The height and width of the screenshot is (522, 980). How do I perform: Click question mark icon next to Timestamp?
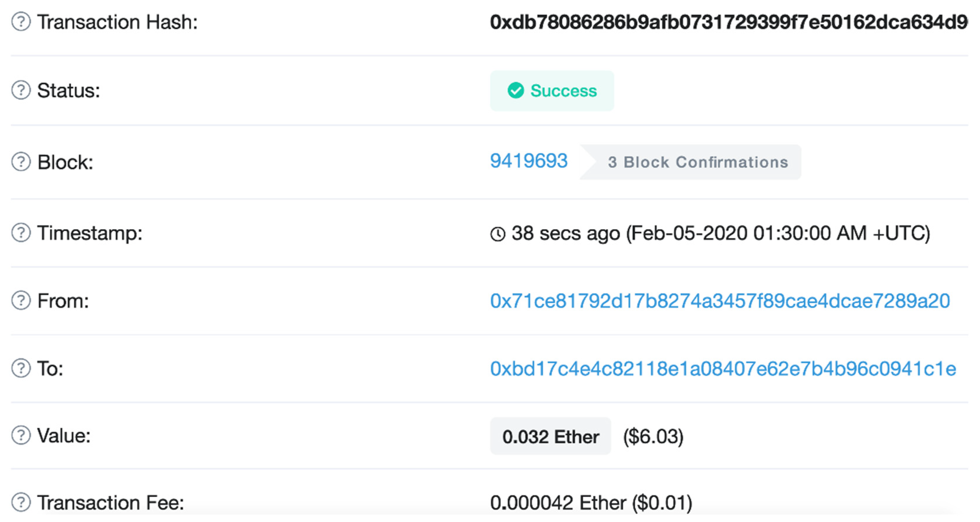21,233
